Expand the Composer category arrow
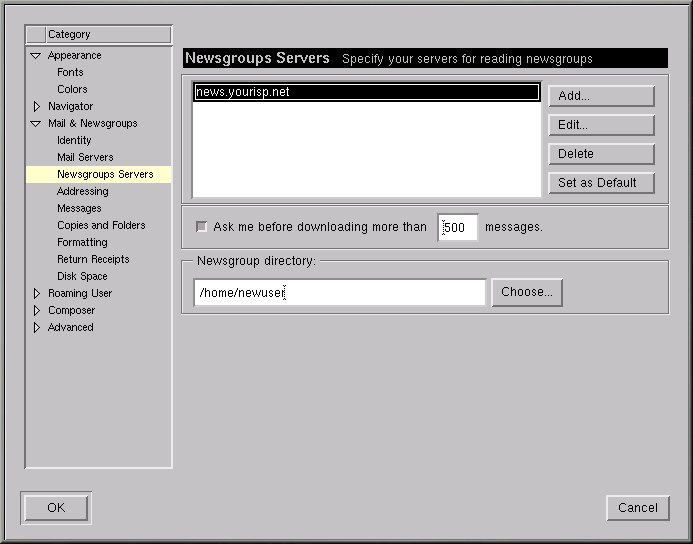 37,311
